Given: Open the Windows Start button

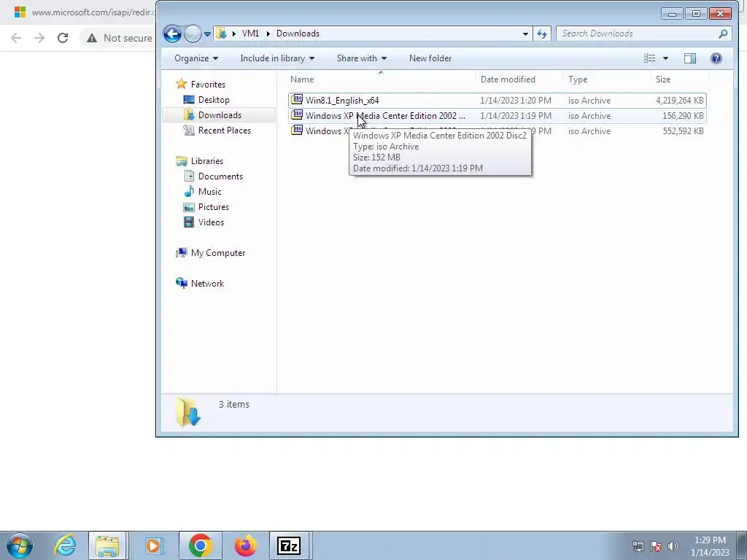Looking at the screenshot, I should click(x=20, y=545).
